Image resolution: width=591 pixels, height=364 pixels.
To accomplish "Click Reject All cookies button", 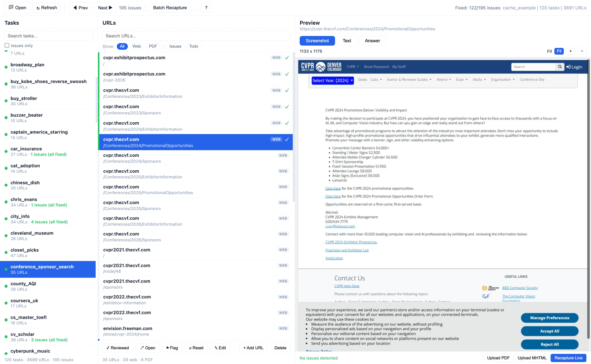I will [x=549, y=344].
